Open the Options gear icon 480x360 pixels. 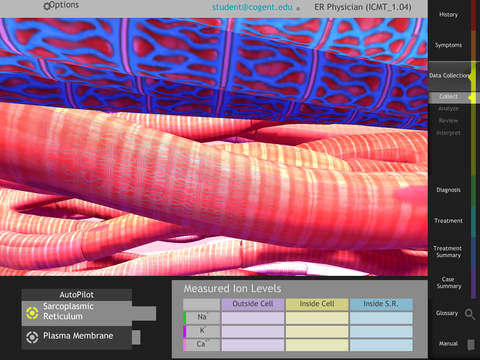click(x=46, y=6)
